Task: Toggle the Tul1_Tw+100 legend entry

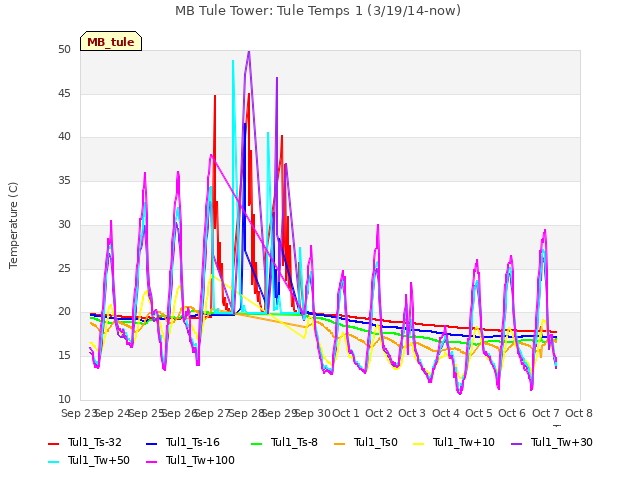Action: tap(190, 460)
